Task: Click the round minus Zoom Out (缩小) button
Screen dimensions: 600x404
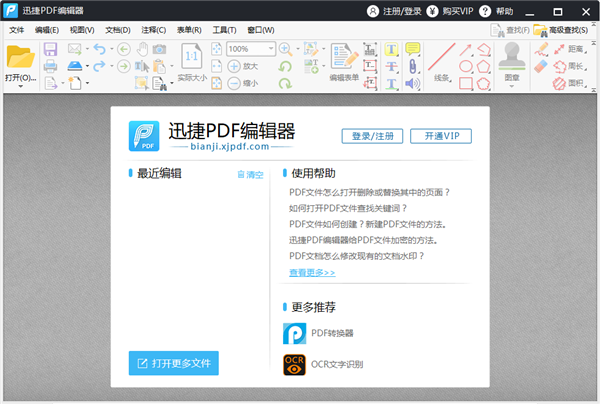Action: 234,83
